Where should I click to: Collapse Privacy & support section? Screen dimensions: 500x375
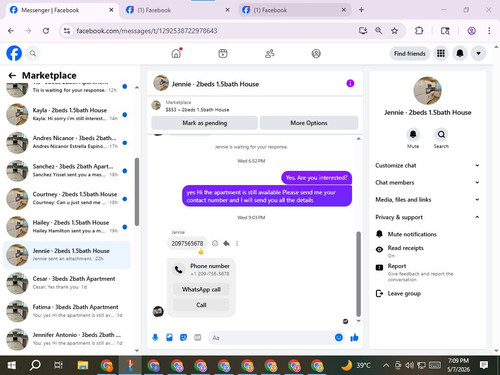(427, 217)
